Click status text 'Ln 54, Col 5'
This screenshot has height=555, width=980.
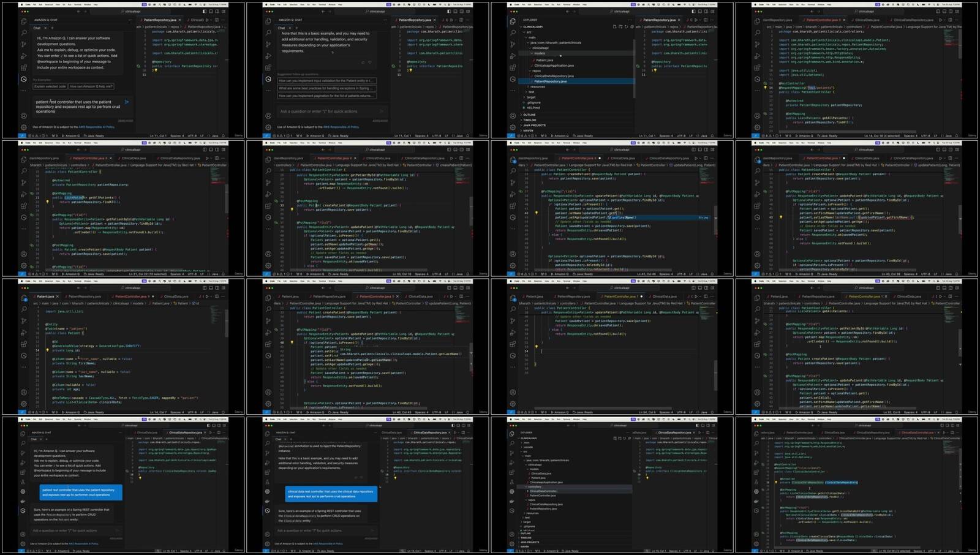646,412
